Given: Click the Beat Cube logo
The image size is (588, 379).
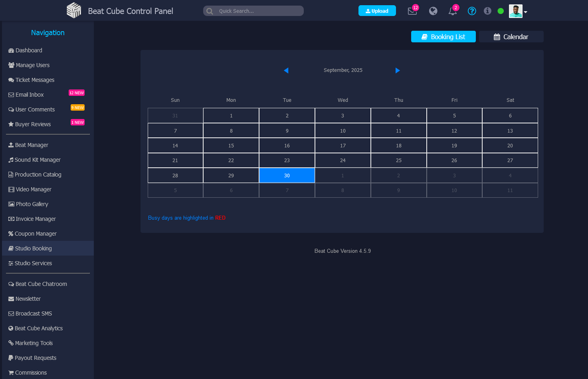Looking at the screenshot, I should (74, 11).
